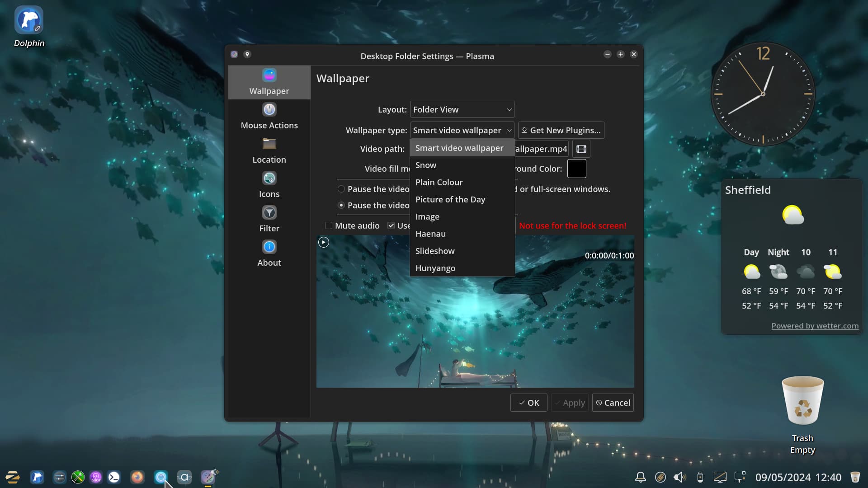The height and width of the screenshot is (488, 868).
Task: Click the current weather sun-cloud icon
Action: coord(793,215)
